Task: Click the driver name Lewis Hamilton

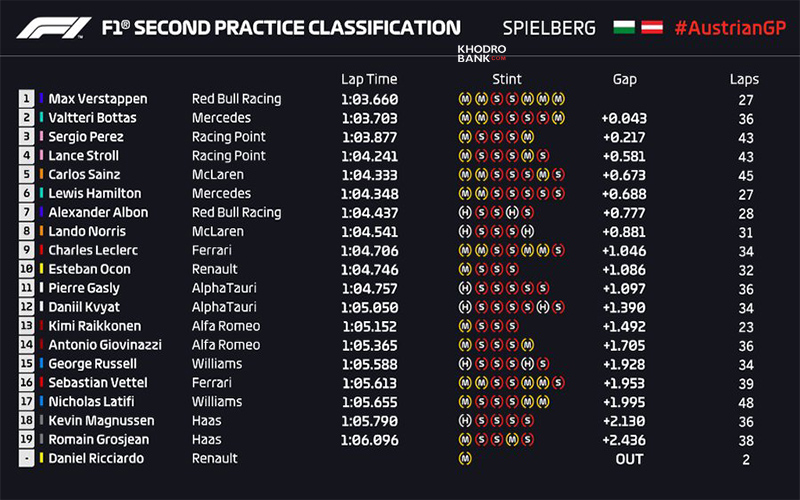Action: (x=94, y=193)
